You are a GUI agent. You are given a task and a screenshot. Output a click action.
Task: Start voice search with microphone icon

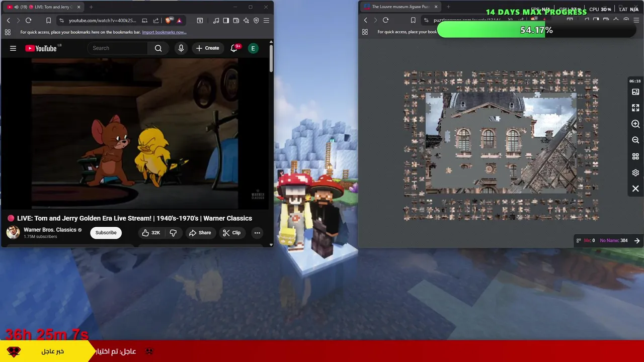pyautogui.click(x=181, y=48)
